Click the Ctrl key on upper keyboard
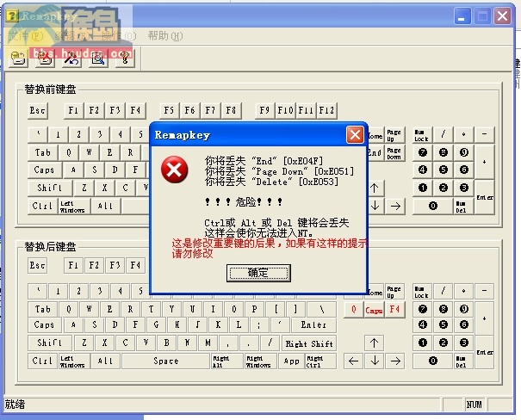Image resolution: width=521 pixels, height=420 pixels. click(42, 206)
